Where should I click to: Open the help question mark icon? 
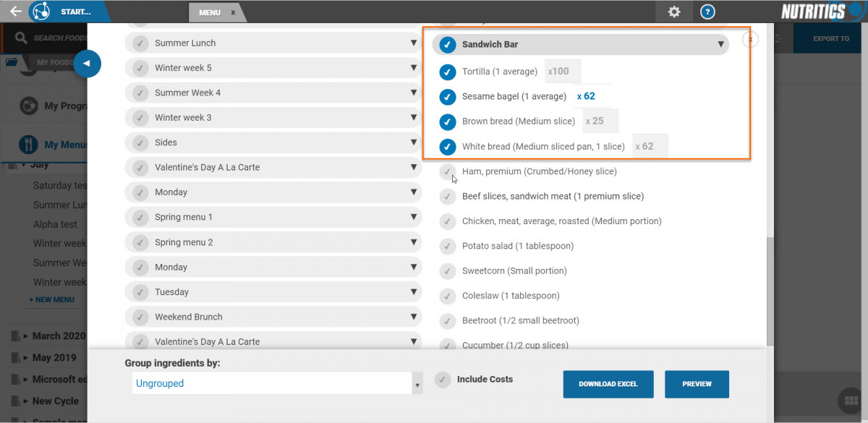(708, 12)
